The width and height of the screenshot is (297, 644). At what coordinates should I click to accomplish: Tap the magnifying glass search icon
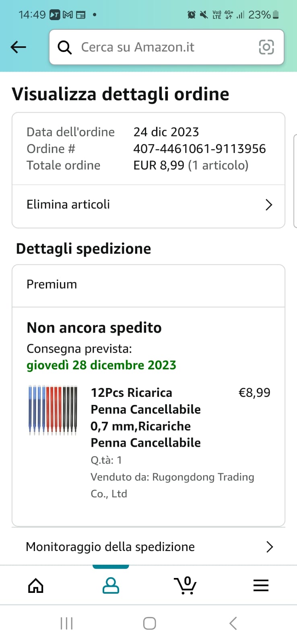tap(64, 47)
